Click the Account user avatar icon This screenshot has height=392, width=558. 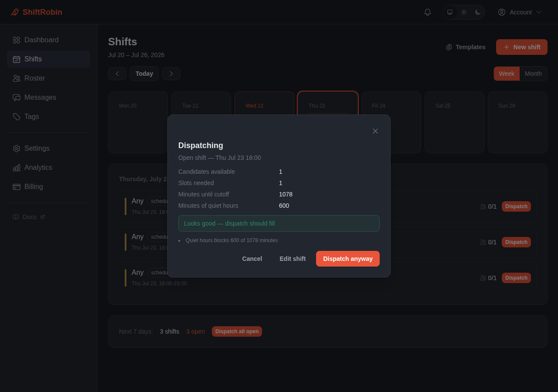click(x=502, y=12)
